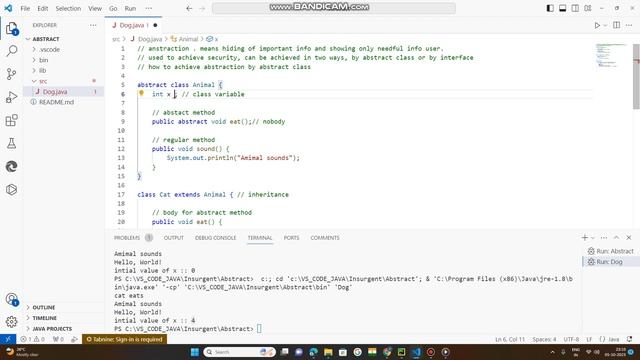Open the run options dropdown arrow
The image size is (640, 360).
pyautogui.click(x=605, y=25)
